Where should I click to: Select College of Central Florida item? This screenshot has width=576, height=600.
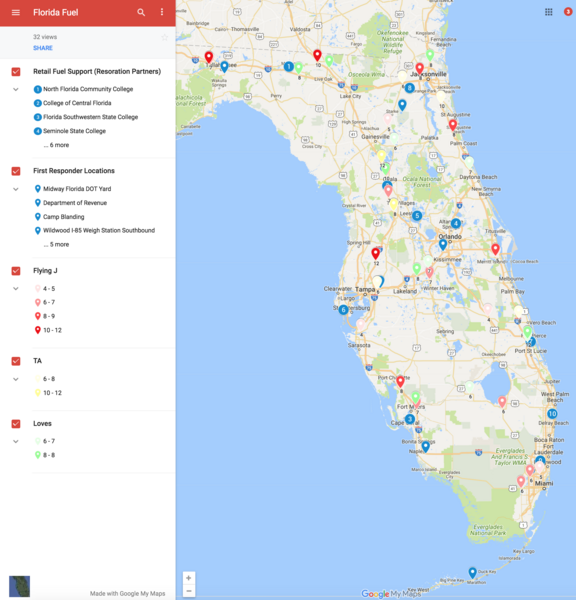73,103
